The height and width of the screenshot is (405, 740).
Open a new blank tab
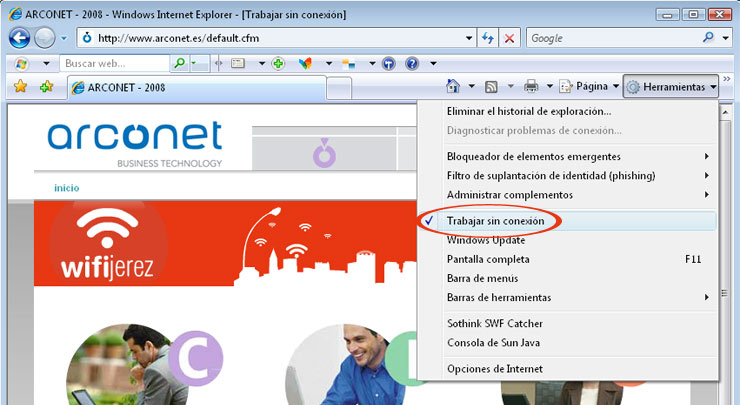coord(339,88)
